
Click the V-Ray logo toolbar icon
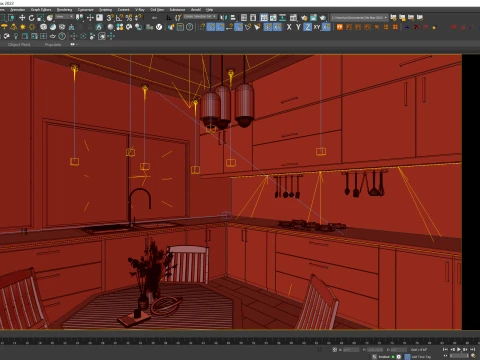pyautogui.click(x=159, y=27)
